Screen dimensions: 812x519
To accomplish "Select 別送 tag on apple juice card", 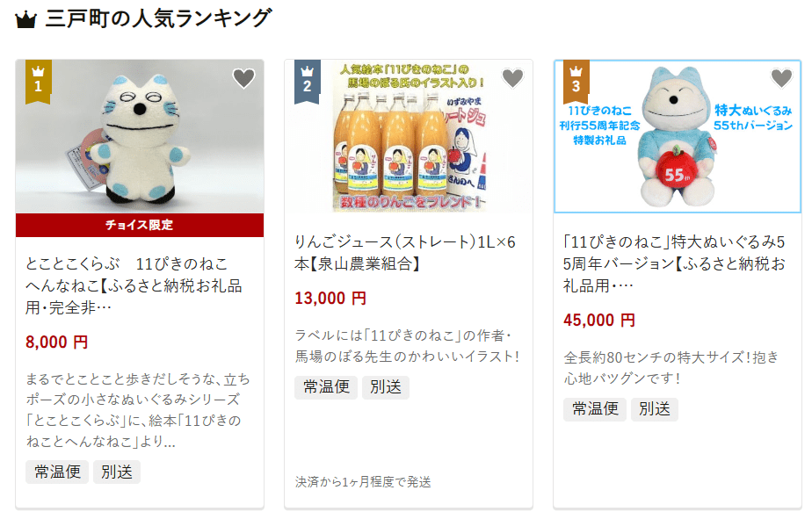I will pyautogui.click(x=385, y=387).
